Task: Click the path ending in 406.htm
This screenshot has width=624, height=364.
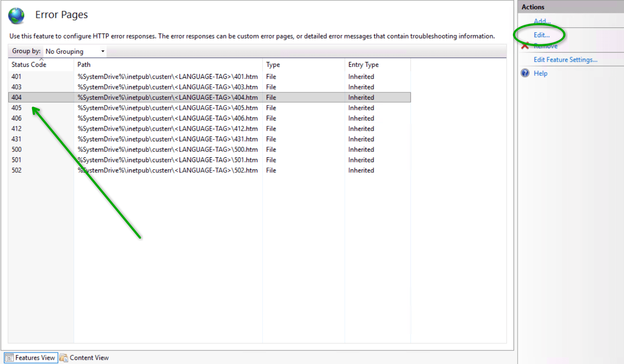Action: pos(168,118)
